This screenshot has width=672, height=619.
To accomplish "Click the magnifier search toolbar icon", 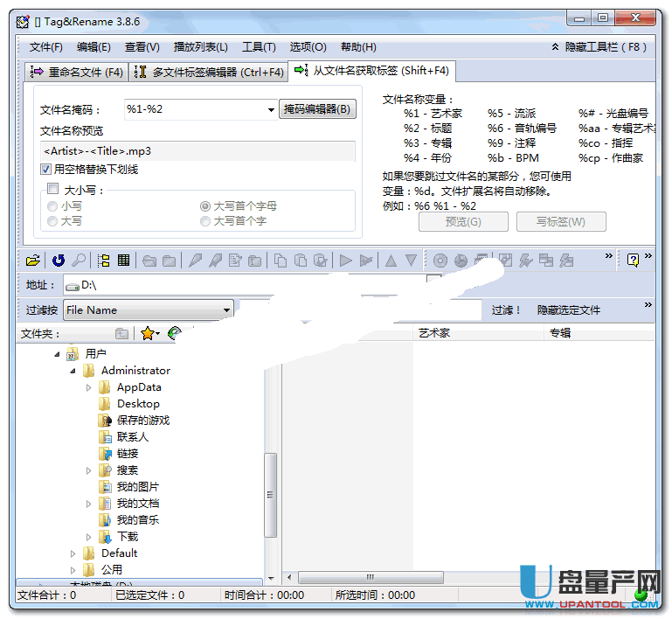I will [79, 260].
